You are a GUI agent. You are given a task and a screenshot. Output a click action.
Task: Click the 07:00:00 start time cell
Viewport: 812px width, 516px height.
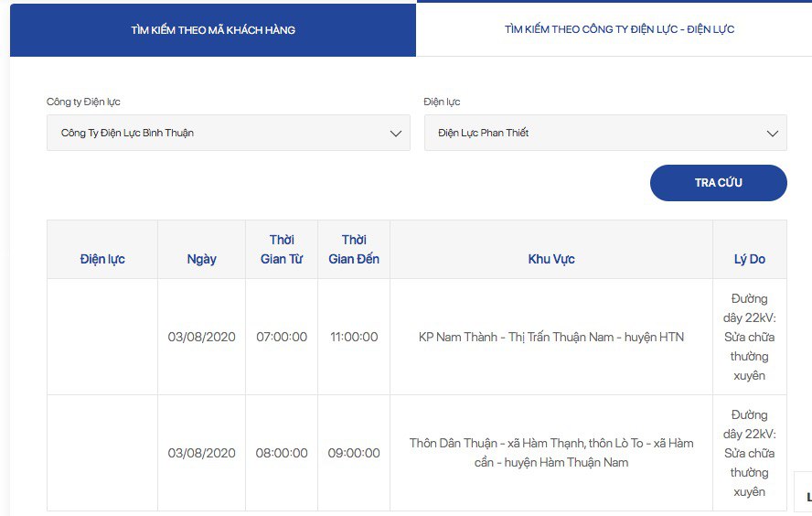tap(282, 337)
